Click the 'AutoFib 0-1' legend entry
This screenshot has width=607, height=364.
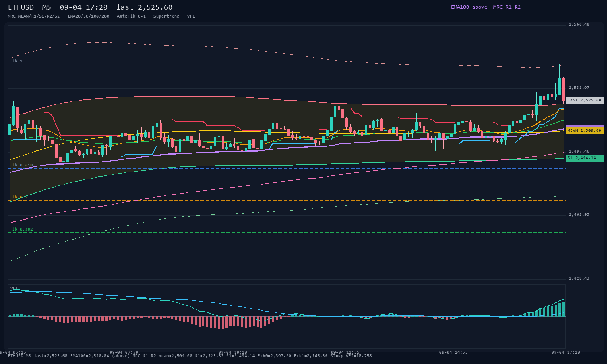131,16
